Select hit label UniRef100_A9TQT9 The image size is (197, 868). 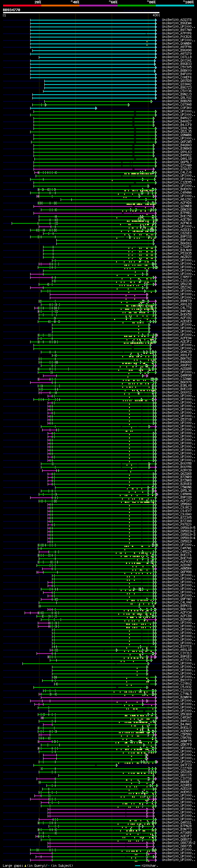point(177,54)
